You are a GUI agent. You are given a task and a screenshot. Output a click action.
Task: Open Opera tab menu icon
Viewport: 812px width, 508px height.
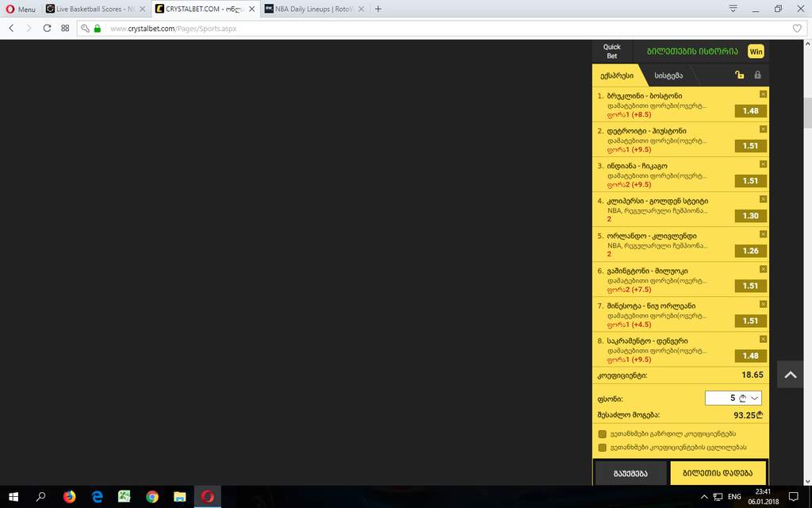click(733, 8)
